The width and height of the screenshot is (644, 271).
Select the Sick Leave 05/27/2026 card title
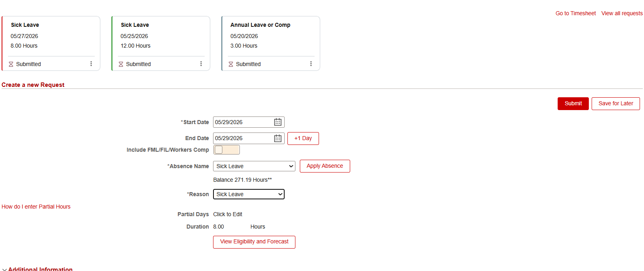[x=25, y=25]
